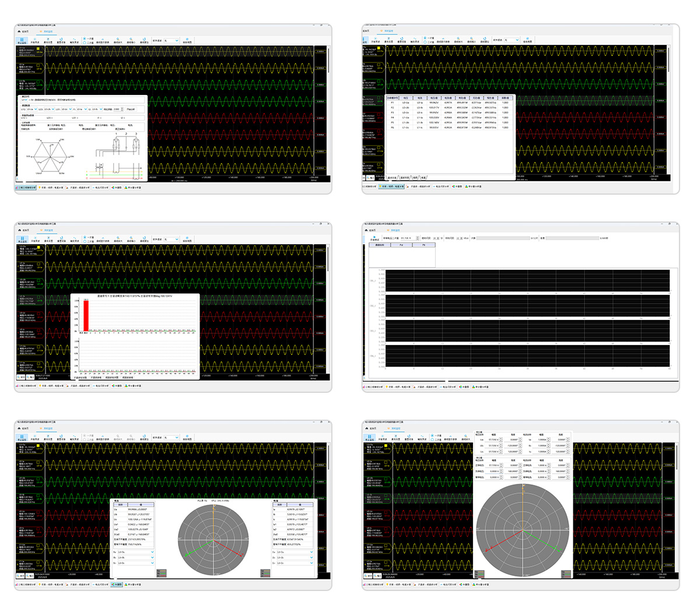The height and width of the screenshot is (612, 700).
Task: Click curve zoom-in magnifier in wiring-analysis window toolbar
Action: pyautogui.click(x=118, y=40)
